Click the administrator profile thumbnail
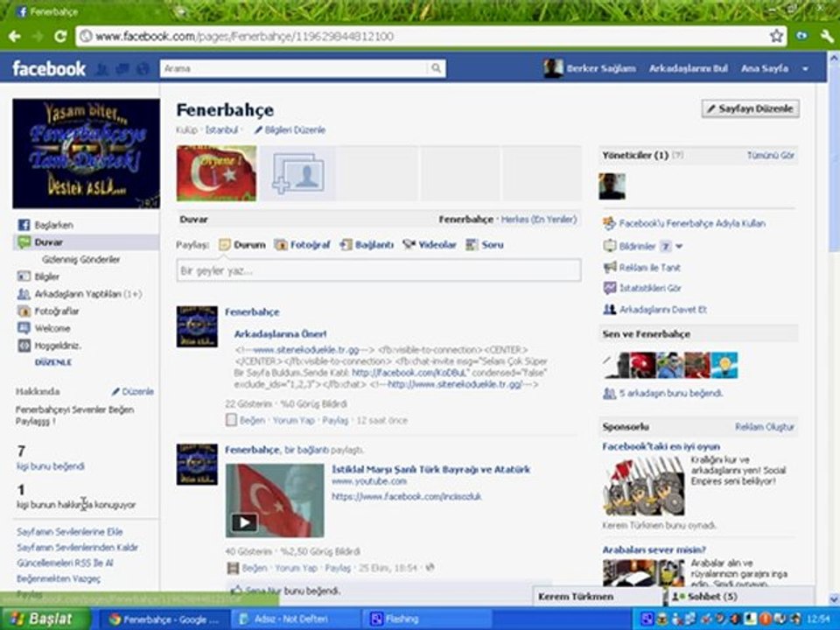Screen dimensions: 840x630 coord(612,186)
